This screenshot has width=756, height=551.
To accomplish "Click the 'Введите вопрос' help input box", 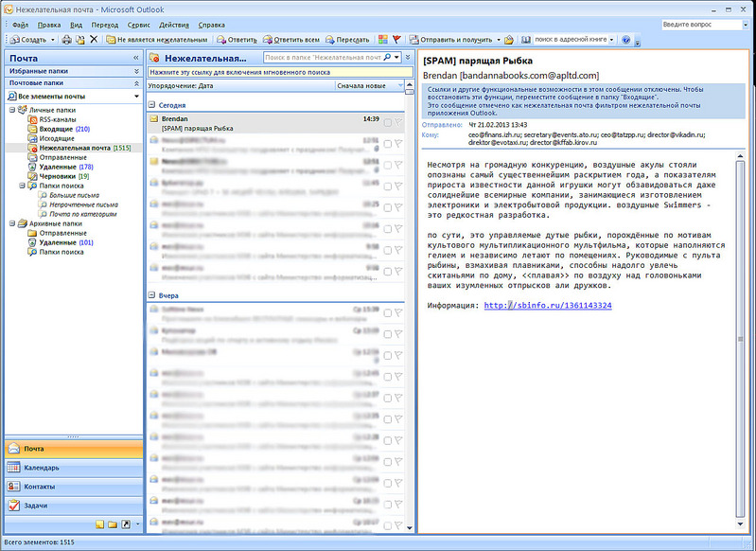I will click(x=695, y=23).
